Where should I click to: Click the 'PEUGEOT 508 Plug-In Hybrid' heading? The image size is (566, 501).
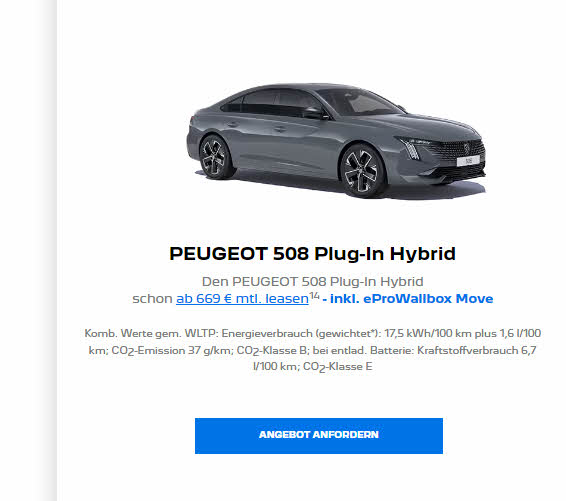click(312, 254)
